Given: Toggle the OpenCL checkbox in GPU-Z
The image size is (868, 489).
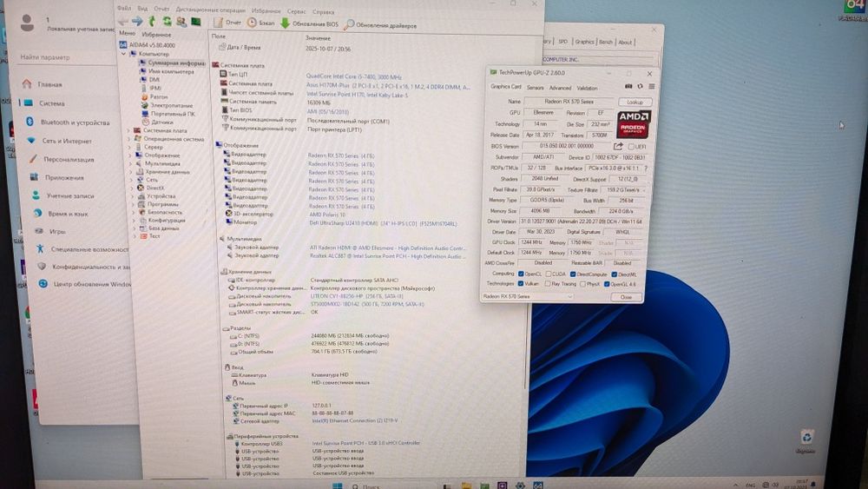Looking at the screenshot, I should click(521, 274).
